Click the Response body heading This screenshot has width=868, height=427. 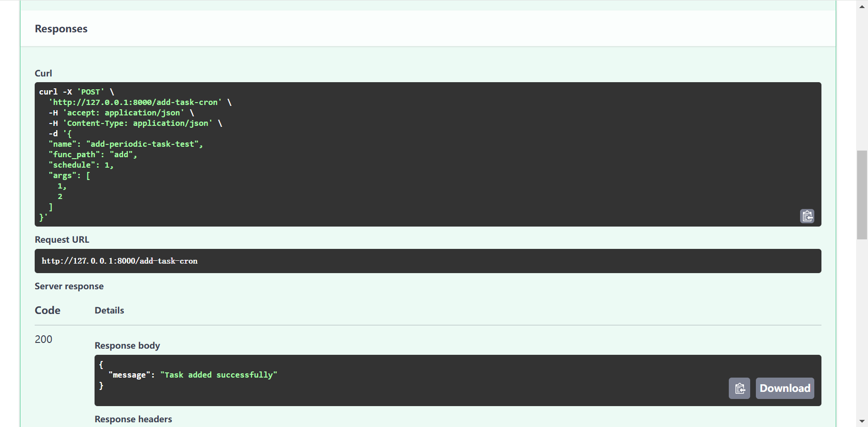pyautogui.click(x=127, y=345)
